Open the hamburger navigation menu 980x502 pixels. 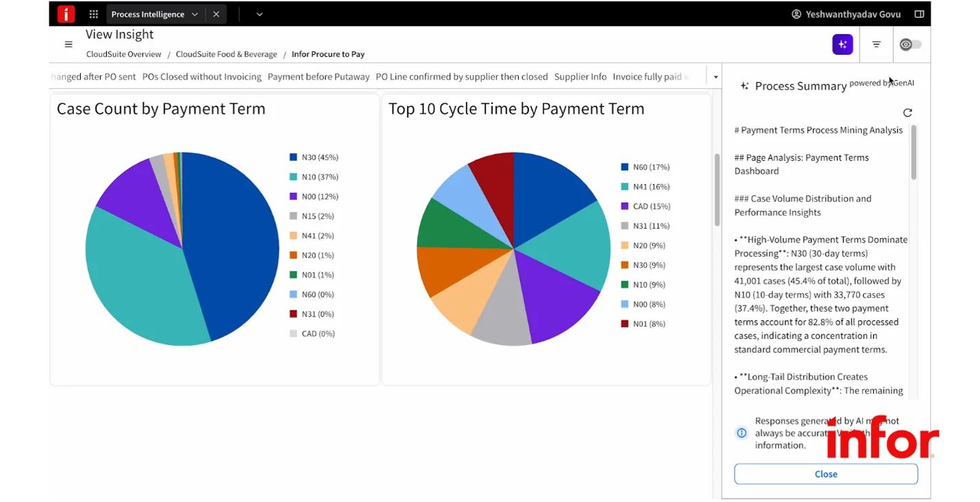pos(69,45)
